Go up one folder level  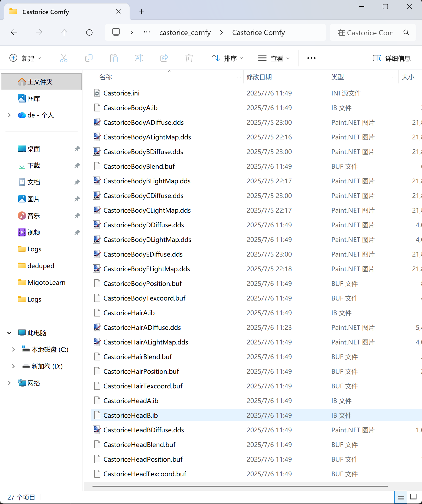[x=64, y=32]
